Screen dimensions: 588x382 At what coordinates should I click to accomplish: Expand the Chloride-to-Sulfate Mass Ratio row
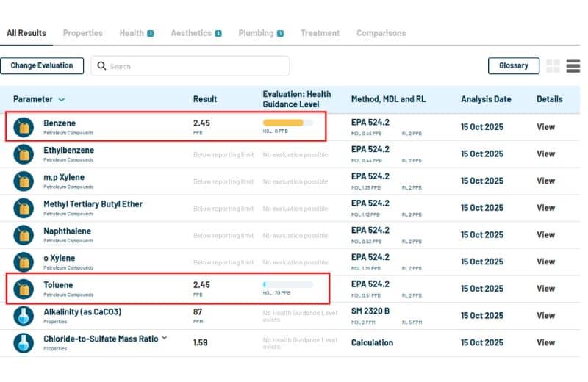[x=165, y=338]
